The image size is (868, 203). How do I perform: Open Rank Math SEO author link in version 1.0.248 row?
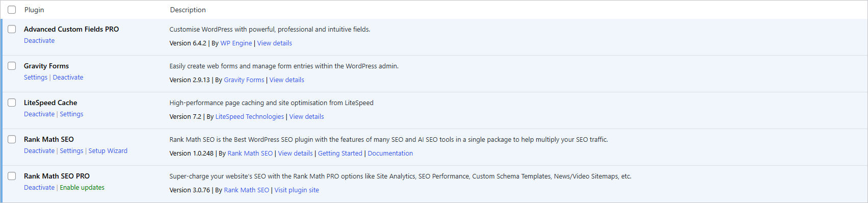250,154
